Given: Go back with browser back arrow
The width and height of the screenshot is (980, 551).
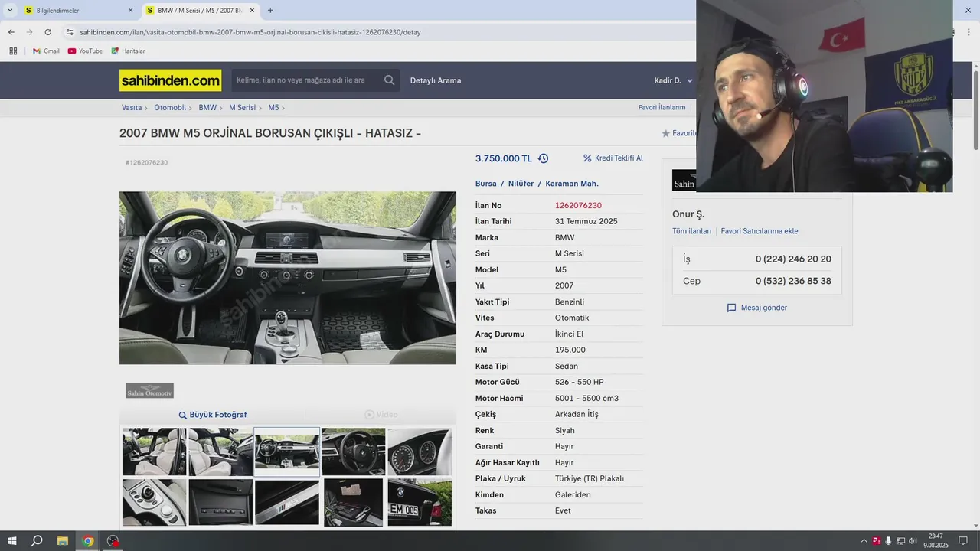Looking at the screenshot, I should click(x=11, y=32).
